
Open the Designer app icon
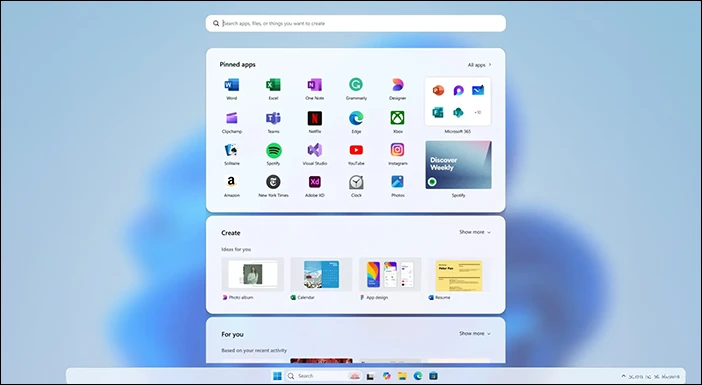398,85
